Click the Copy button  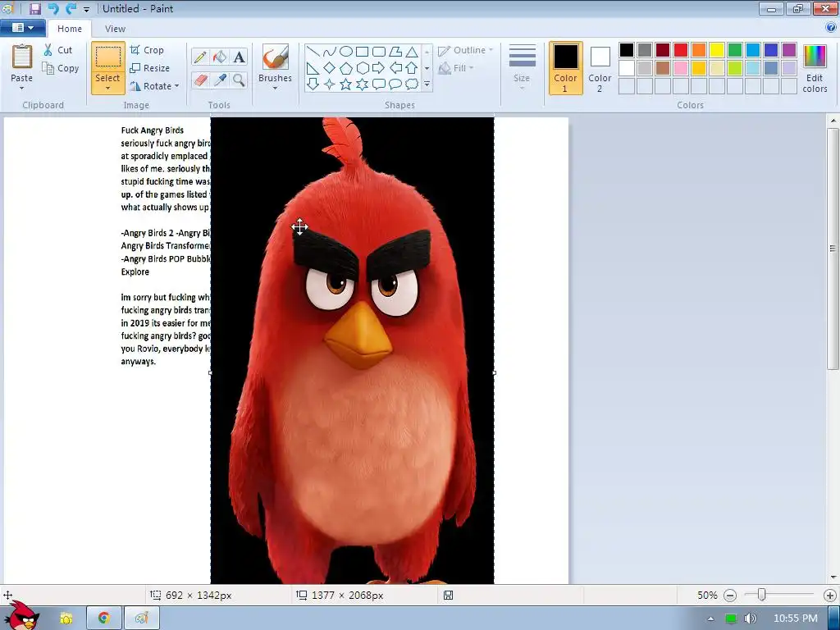tap(61, 68)
